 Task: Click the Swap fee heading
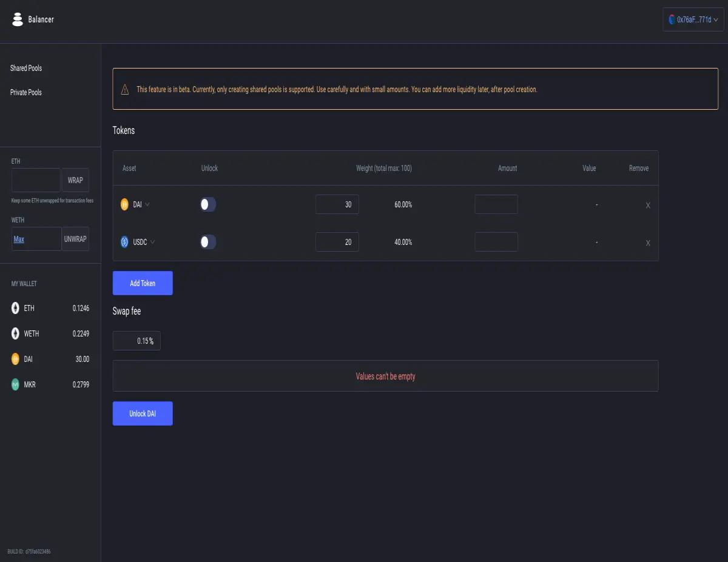pyautogui.click(x=127, y=311)
